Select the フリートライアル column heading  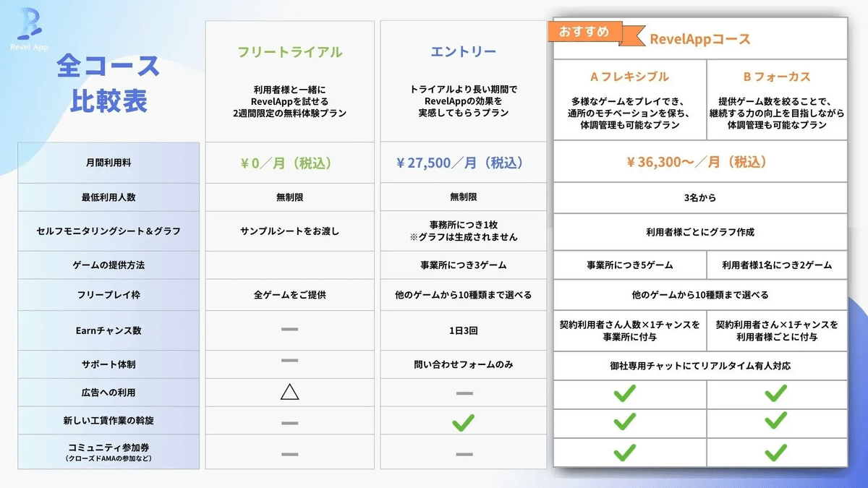click(289, 52)
